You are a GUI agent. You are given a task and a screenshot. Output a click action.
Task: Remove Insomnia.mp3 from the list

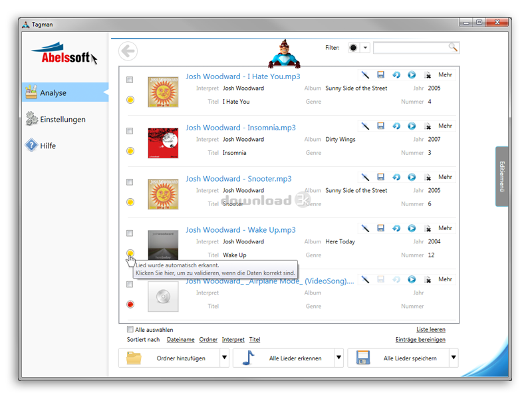[x=428, y=126]
